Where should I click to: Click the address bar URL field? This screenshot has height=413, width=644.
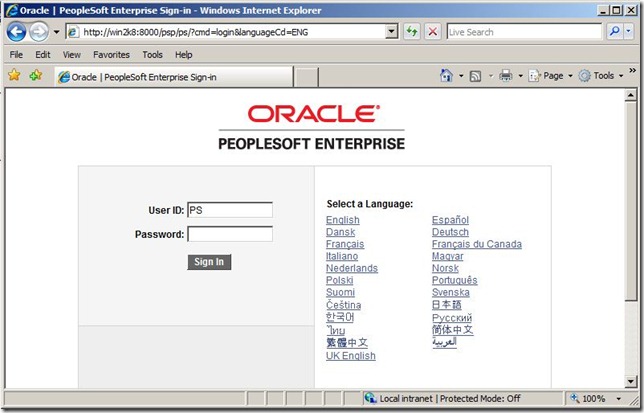pyautogui.click(x=226, y=32)
